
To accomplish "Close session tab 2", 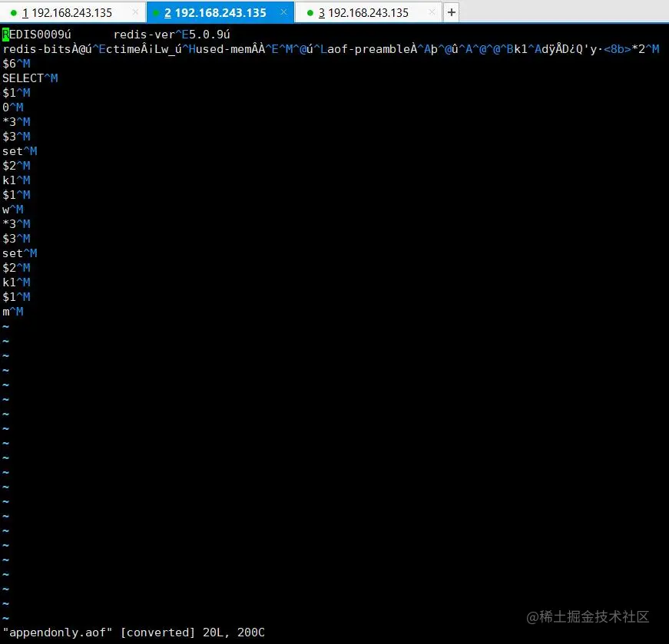I will pos(283,12).
